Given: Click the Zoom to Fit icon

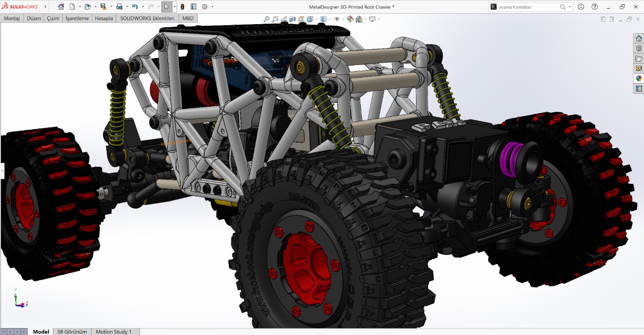Looking at the screenshot, I should (x=266, y=19).
